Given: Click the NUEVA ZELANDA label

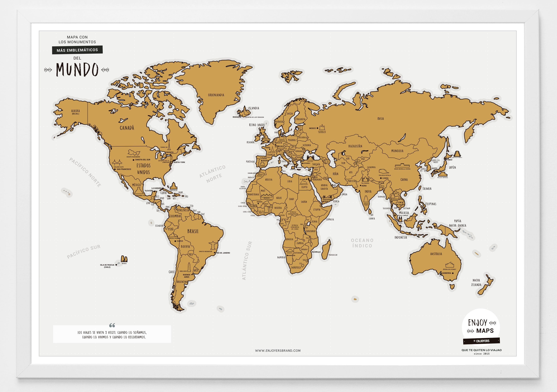Looking at the screenshot, I should coord(476,282).
